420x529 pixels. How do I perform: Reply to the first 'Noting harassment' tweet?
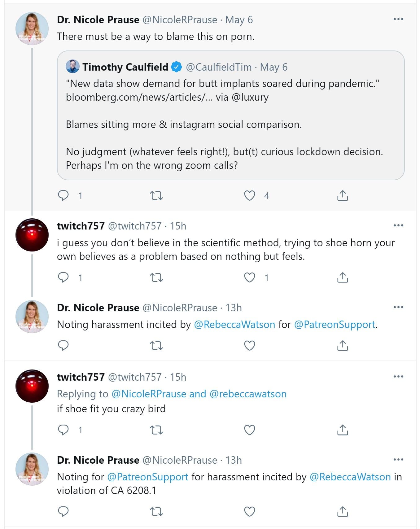[63, 345]
